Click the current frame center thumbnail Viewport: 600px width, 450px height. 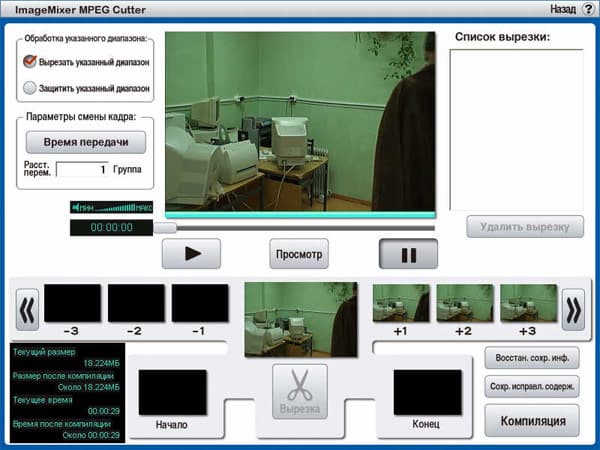tap(301, 320)
